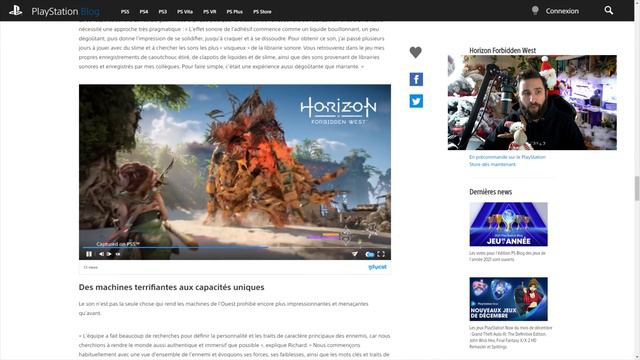Click heading Des machines terrifiantes aux capacités uniques
This screenshot has width=640, height=360.
[171, 287]
